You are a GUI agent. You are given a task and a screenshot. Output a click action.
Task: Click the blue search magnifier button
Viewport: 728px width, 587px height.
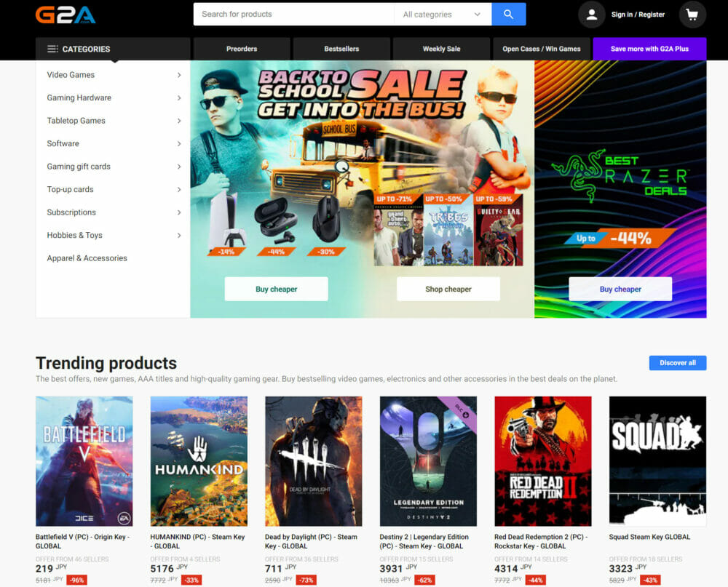tap(508, 15)
